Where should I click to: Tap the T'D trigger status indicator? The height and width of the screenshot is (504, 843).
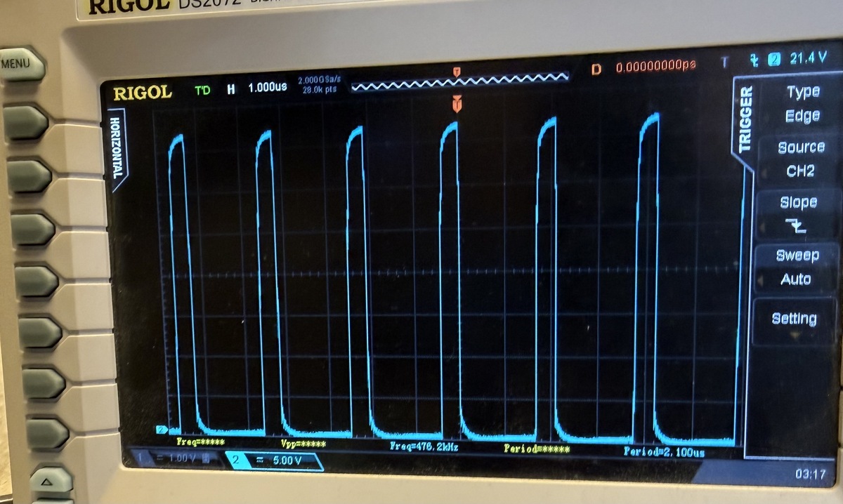(x=202, y=91)
